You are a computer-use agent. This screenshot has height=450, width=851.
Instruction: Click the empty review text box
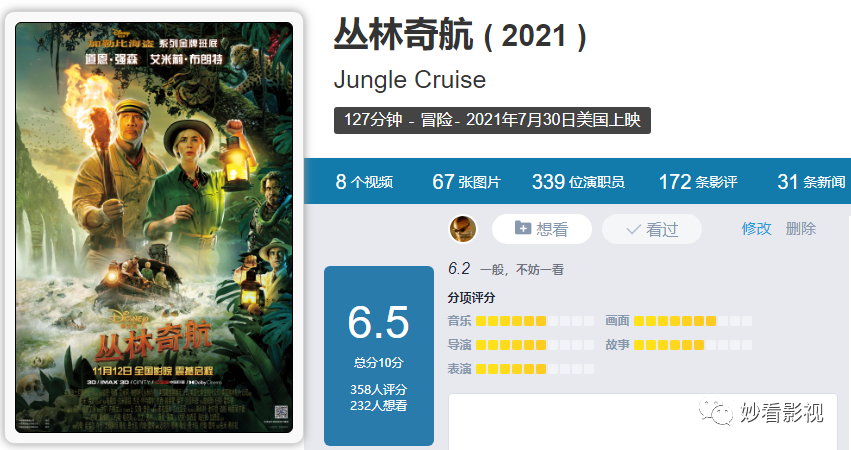[643, 422]
